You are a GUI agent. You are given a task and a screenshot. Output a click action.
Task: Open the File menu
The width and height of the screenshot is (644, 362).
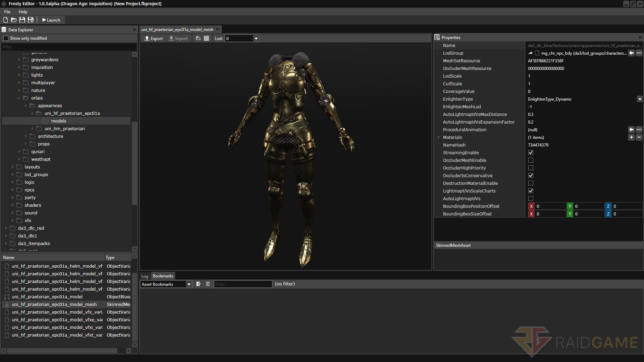tap(7, 11)
